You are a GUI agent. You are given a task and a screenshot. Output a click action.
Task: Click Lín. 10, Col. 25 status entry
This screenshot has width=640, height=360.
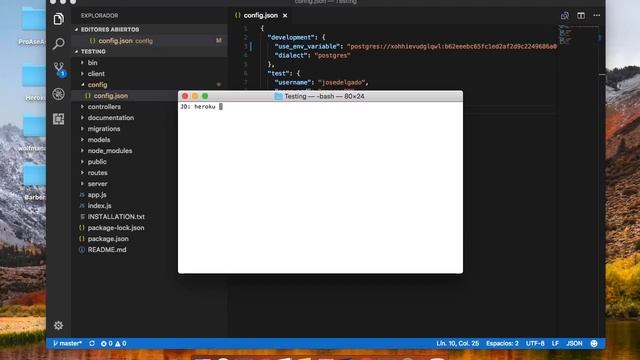458,343
